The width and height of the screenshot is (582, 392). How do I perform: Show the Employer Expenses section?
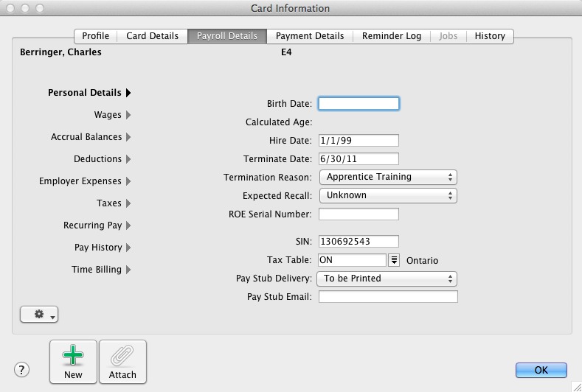[x=128, y=181]
